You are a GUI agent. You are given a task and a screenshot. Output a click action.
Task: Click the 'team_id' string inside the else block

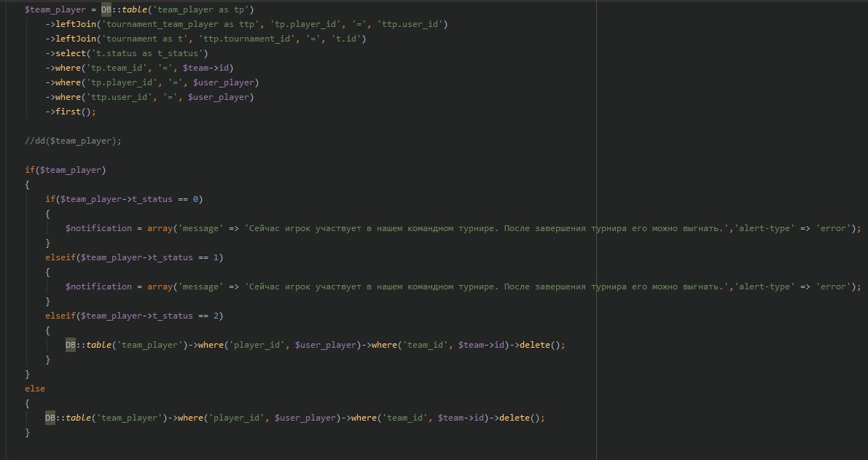tap(405, 418)
